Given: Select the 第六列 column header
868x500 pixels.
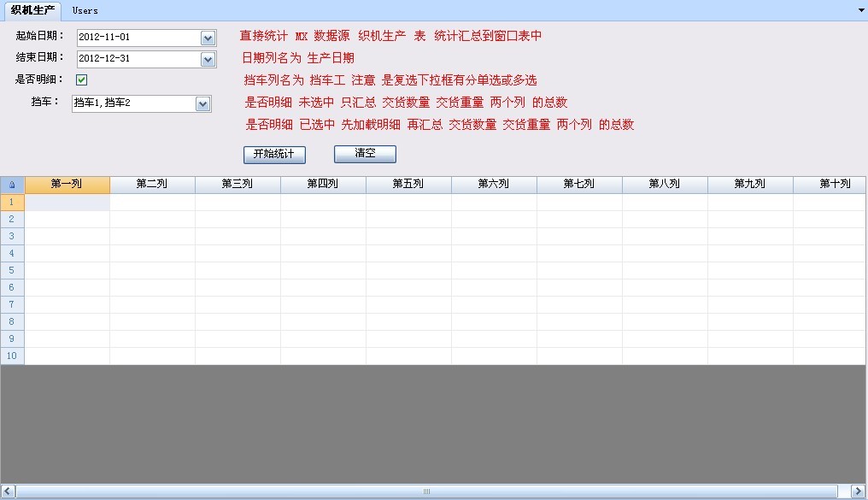Looking at the screenshot, I should coord(494,185).
